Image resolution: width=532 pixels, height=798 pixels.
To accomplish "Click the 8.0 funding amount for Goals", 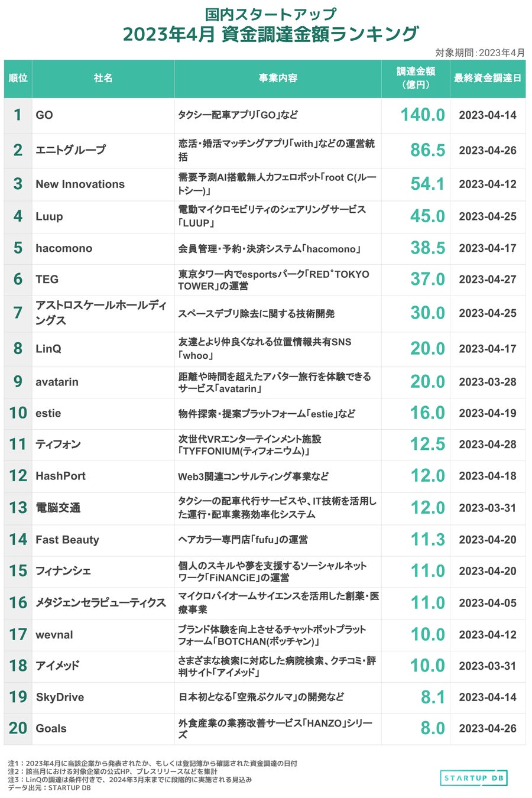I will pos(433,728).
